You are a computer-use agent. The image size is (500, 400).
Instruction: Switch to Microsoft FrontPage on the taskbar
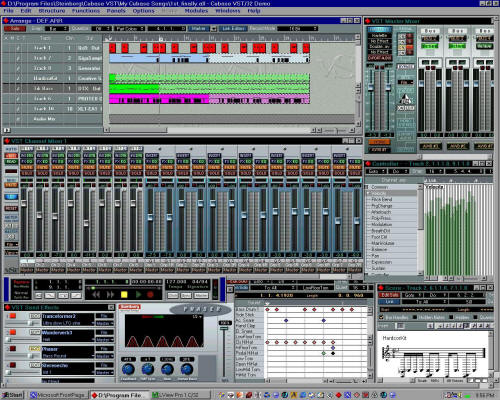(x=58, y=395)
